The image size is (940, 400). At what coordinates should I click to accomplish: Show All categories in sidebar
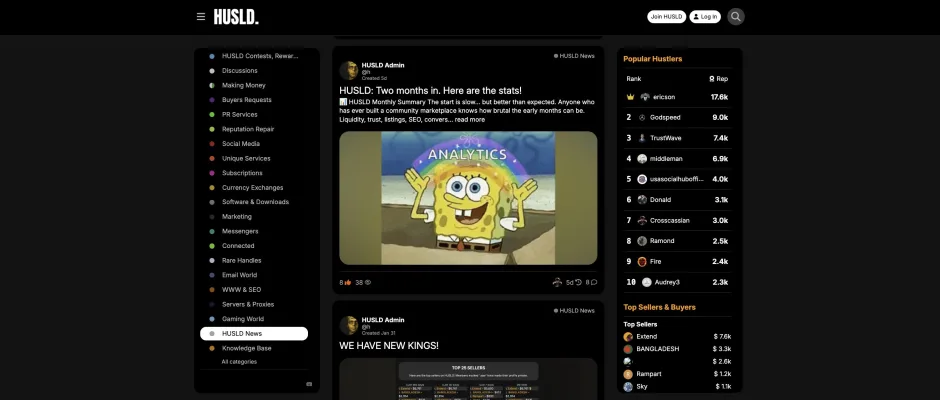click(239, 362)
